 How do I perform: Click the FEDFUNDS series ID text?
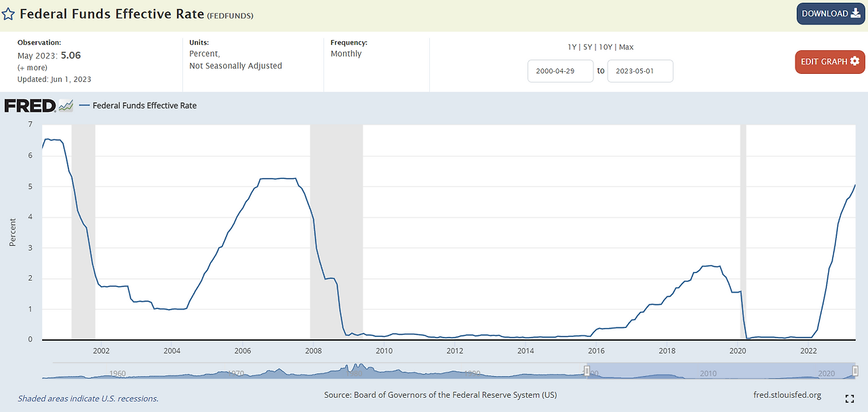tap(230, 16)
